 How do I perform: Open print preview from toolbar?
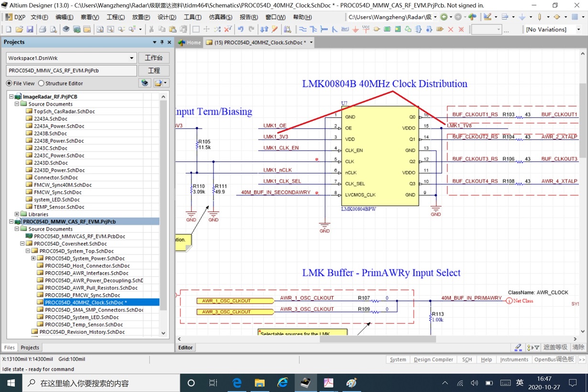[53, 29]
